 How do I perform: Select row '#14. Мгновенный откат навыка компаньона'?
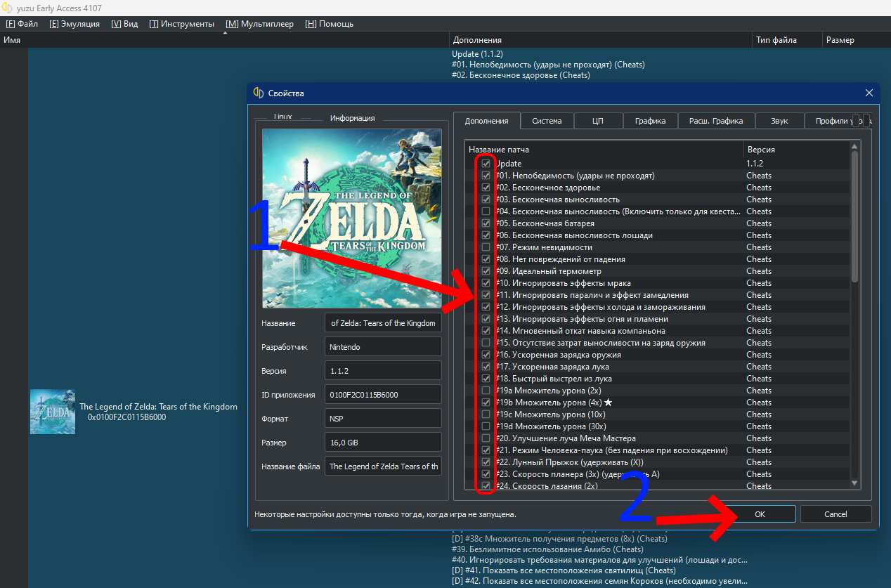(657, 331)
